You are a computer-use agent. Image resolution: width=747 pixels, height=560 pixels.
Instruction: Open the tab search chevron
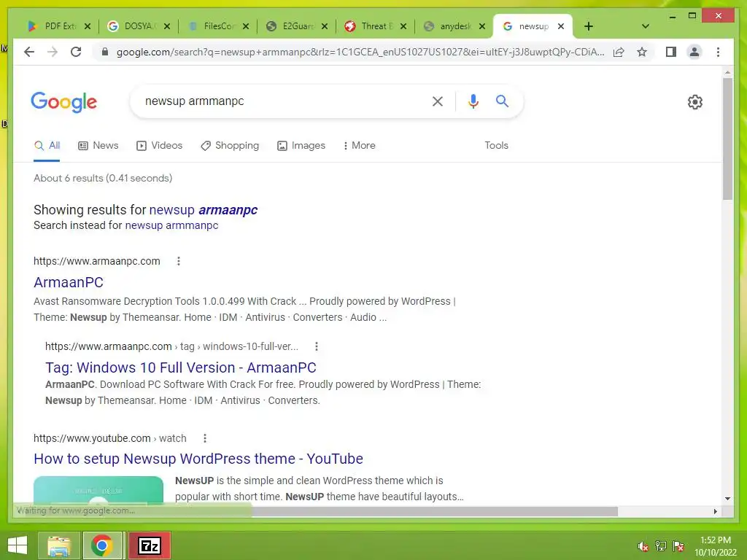(x=645, y=26)
